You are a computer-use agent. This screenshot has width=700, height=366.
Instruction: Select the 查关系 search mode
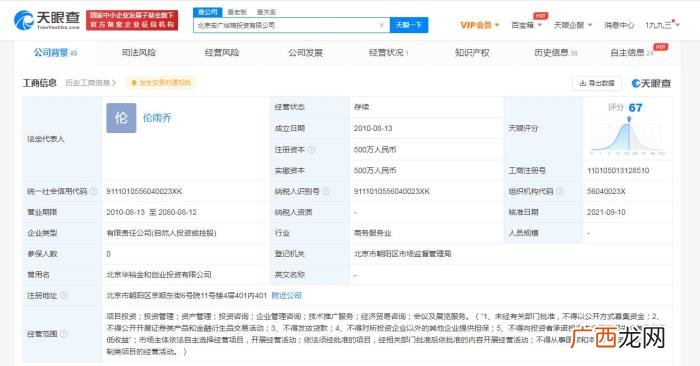coord(267,12)
